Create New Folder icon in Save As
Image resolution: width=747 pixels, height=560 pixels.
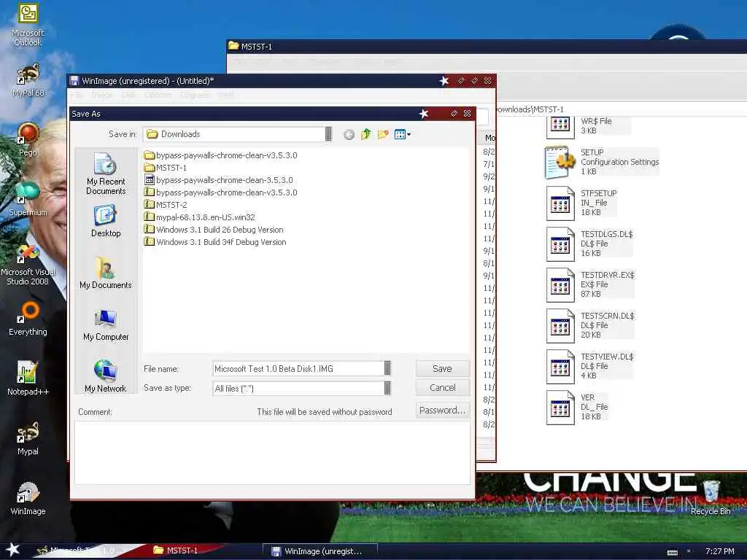[382, 134]
